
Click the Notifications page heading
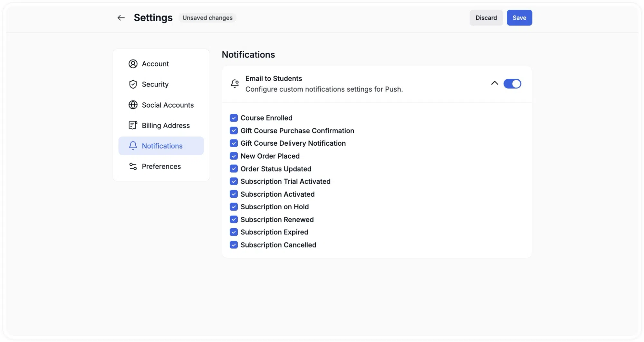tap(248, 54)
